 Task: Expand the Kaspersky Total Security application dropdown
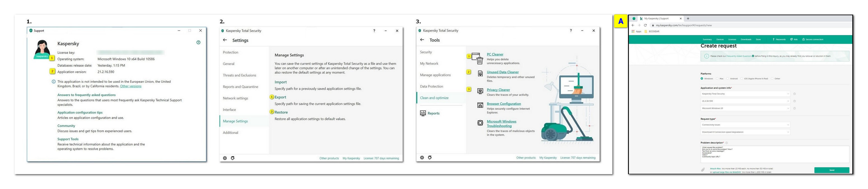[745, 94]
